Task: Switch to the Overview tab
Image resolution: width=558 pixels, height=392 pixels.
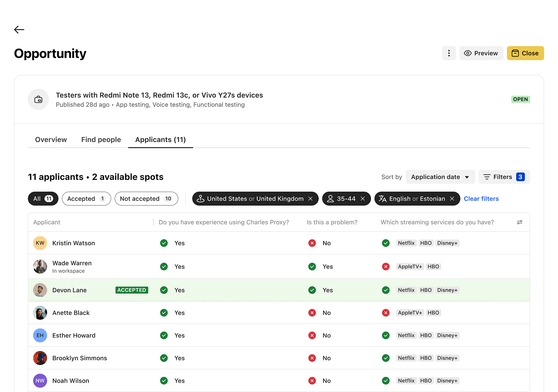Action: point(51,139)
